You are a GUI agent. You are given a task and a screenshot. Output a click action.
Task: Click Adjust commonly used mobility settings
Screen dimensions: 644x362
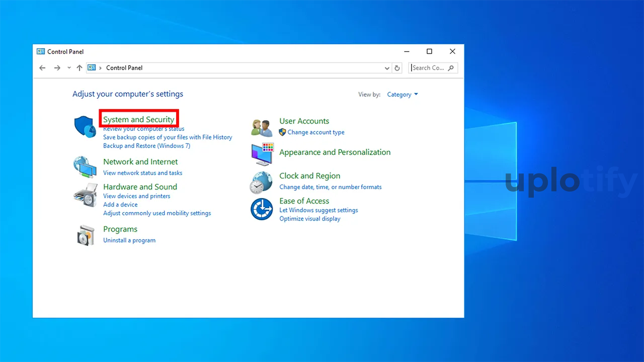(157, 213)
